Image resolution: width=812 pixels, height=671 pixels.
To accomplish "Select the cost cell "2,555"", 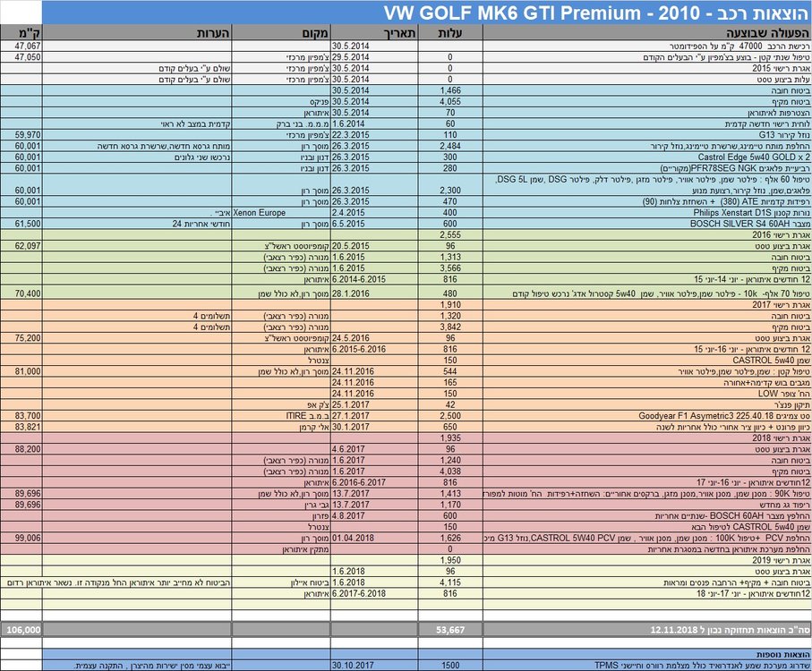I will point(450,235).
